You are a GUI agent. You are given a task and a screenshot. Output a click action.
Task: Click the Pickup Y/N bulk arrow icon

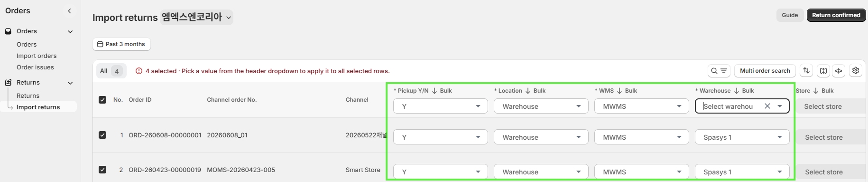tap(434, 91)
